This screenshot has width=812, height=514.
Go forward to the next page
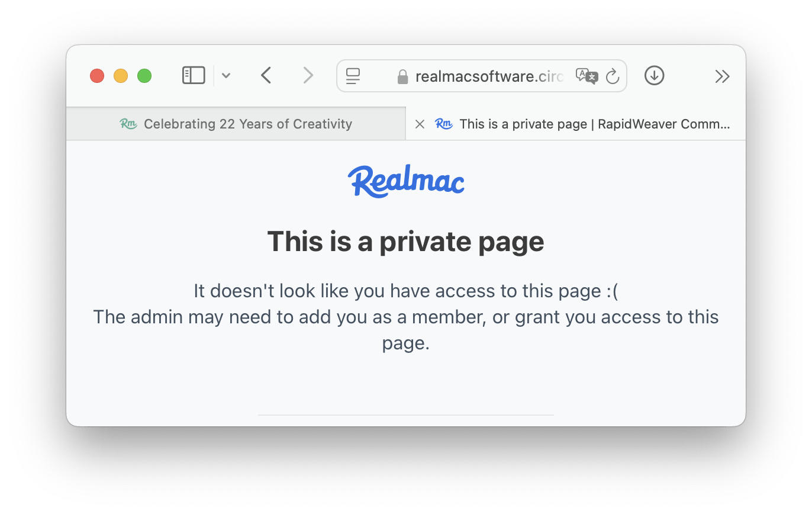click(x=308, y=76)
